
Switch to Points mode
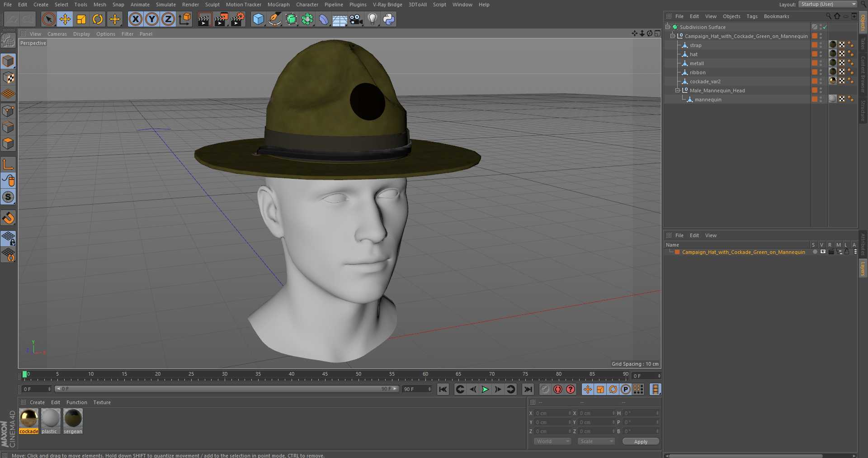pos(8,110)
